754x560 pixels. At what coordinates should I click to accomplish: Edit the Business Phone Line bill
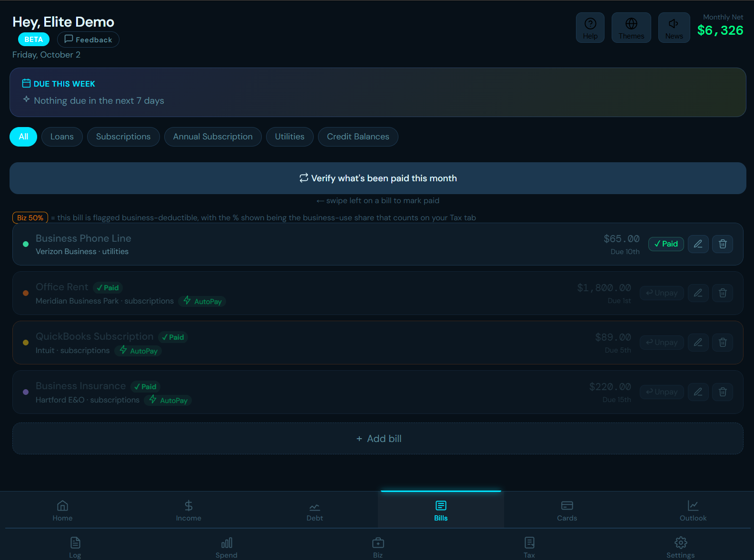point(698,244)
